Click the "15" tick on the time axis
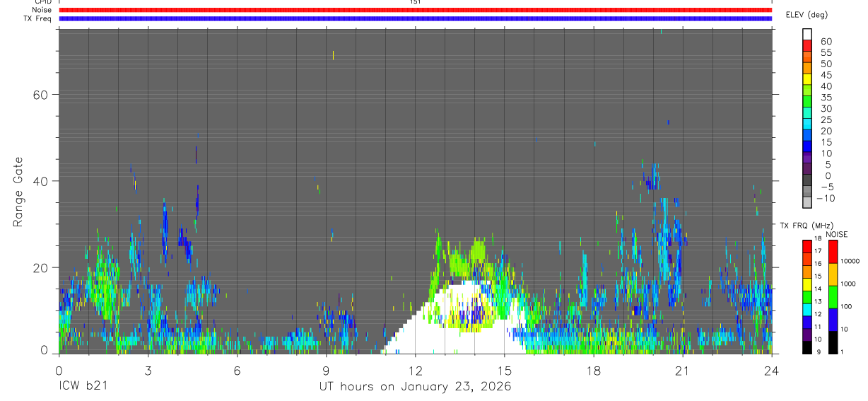 [505, 370]
